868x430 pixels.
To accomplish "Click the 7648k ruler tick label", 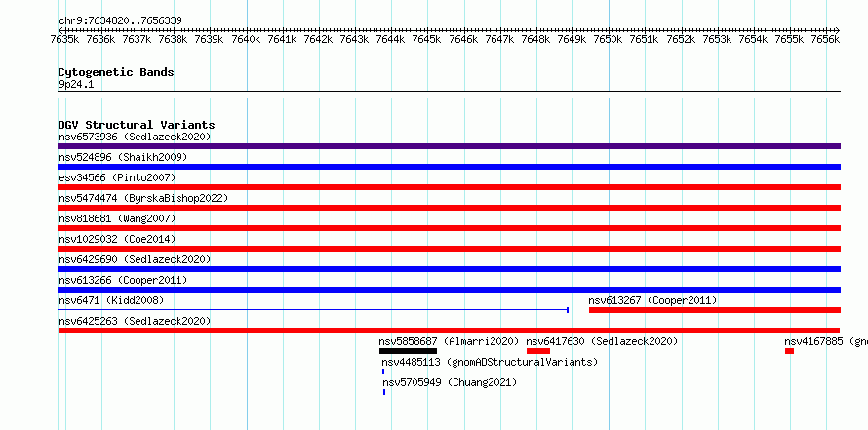I will tap(535, 39).
